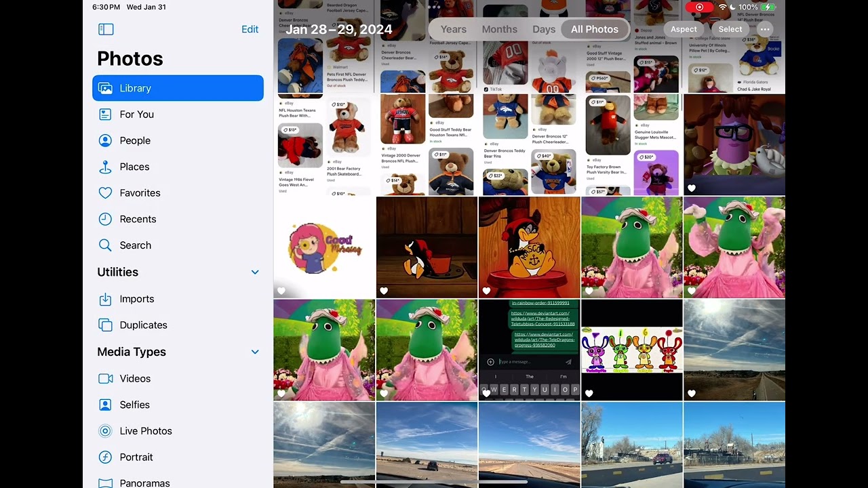
Task: Click the Videos camera icon
Action: click(105, 379)
